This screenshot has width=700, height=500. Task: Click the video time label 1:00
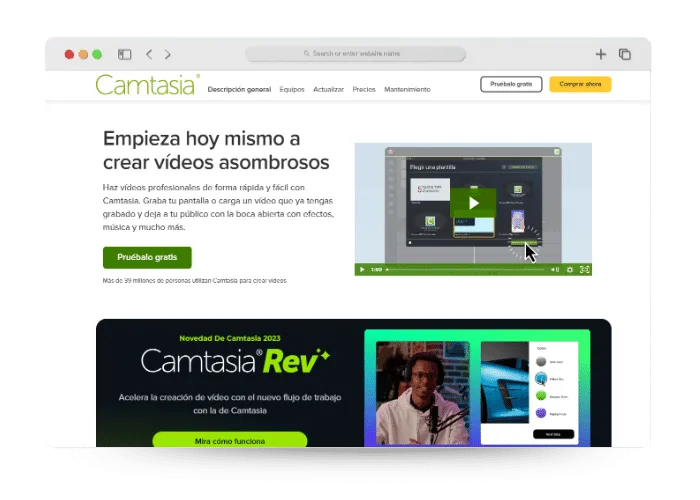[376, 270]
